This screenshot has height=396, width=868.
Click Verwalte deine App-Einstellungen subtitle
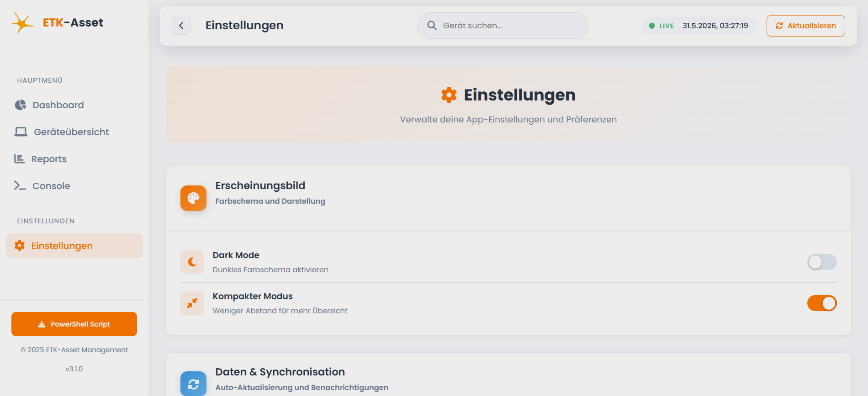508,120
